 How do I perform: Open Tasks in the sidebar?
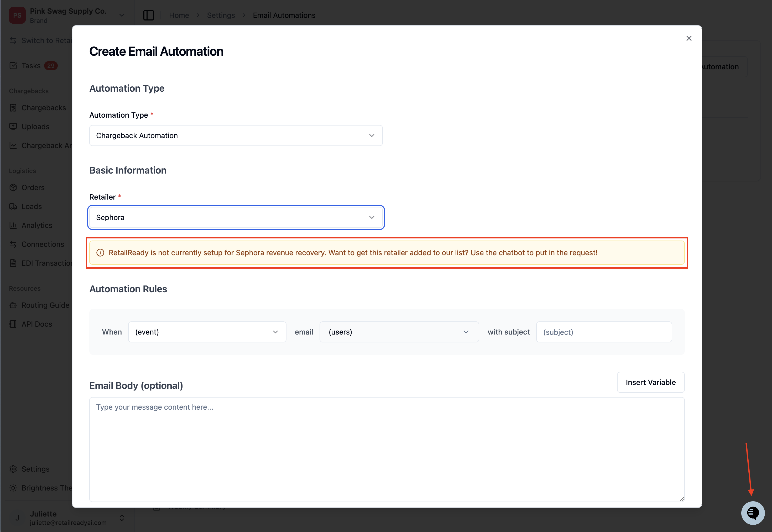31,66
